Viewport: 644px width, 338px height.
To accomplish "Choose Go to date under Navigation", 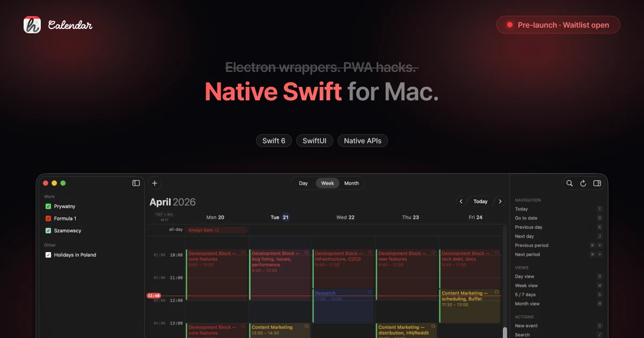I will click(526, 218).
